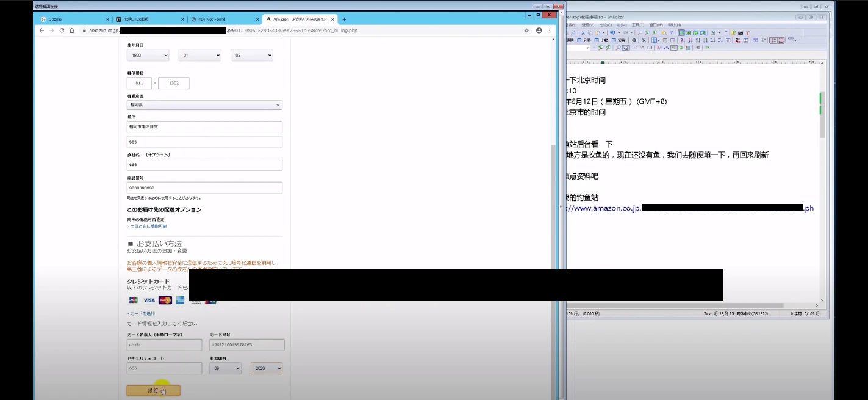Toggle the 分号 separator button
Viewport: 868px width, 400px height.
(x=584, y=40)
